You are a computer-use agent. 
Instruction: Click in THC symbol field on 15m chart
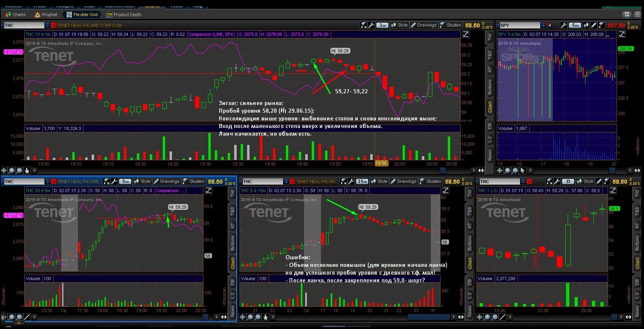click(262, 181)
